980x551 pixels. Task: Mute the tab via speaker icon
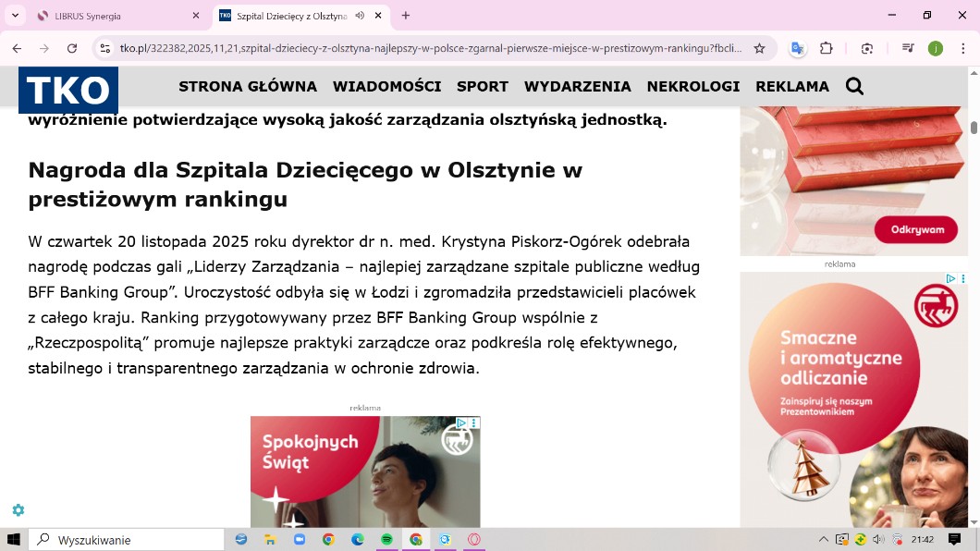(x=360, y=16)
